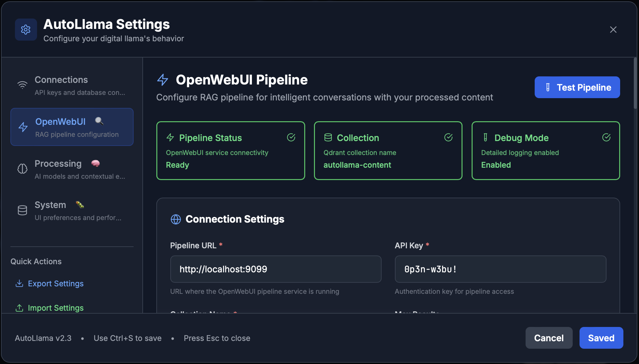The width and height of the screenshot is (639, 364).
Task: Click the 'OpenWebUI Pipeline' page heading
Action: (241, 80)
